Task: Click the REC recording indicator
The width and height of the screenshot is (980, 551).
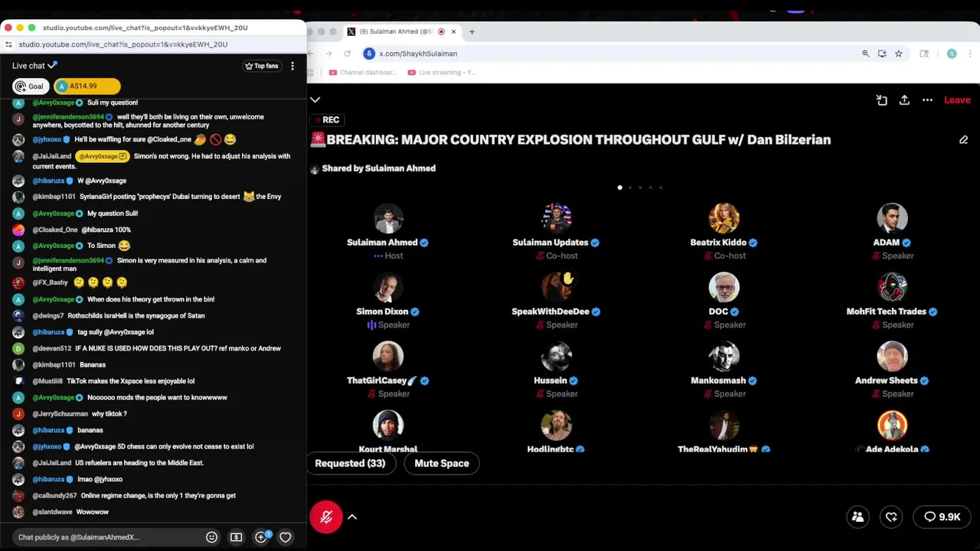Action: [x=326, y=120]
